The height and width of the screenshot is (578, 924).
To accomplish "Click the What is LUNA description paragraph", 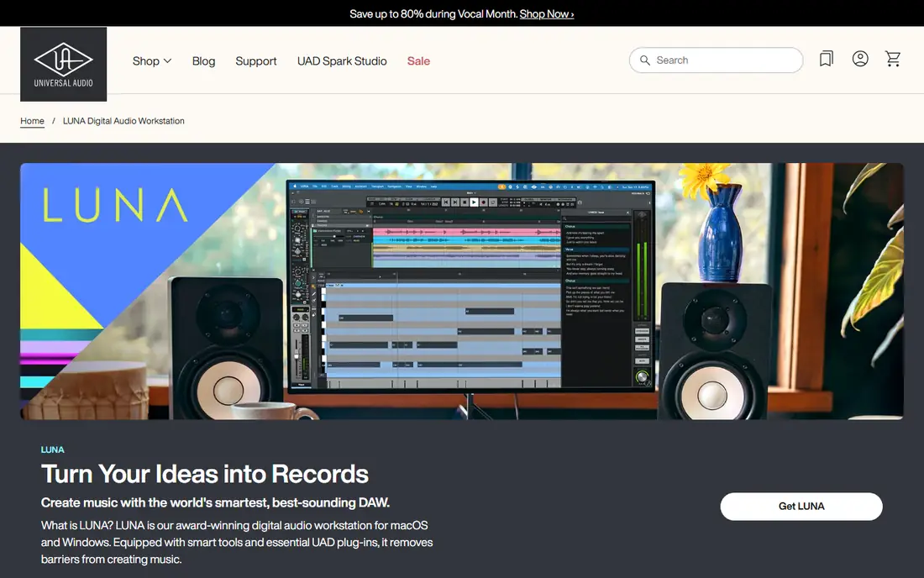I will (x=237, y=542).
